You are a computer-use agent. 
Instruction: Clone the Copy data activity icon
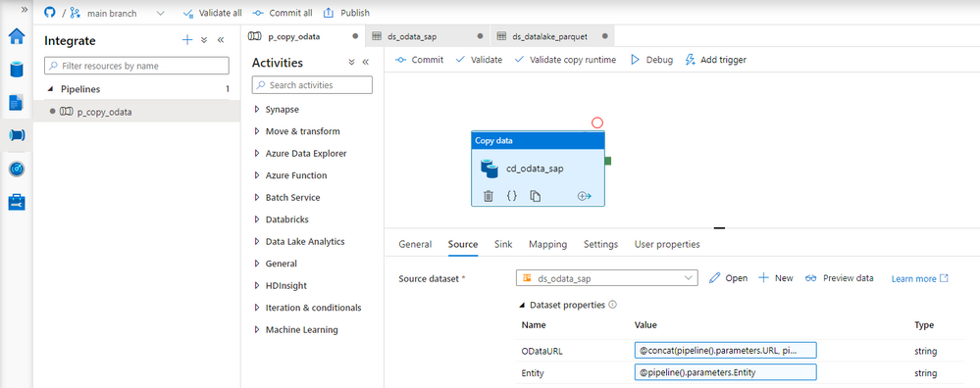click(x=535, y=196)
